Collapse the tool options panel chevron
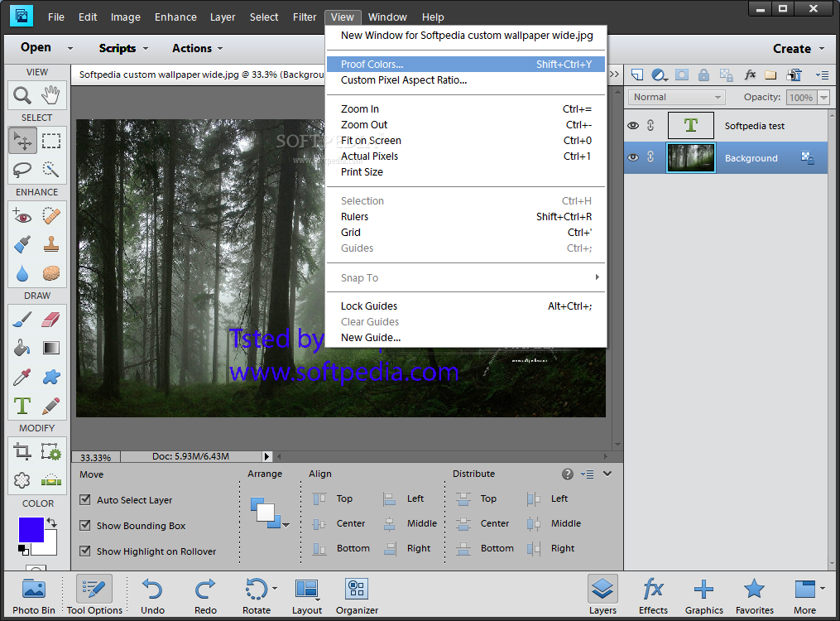Viewport: 840px width, 621px height. pyautogui.click(x=607, y=474)
